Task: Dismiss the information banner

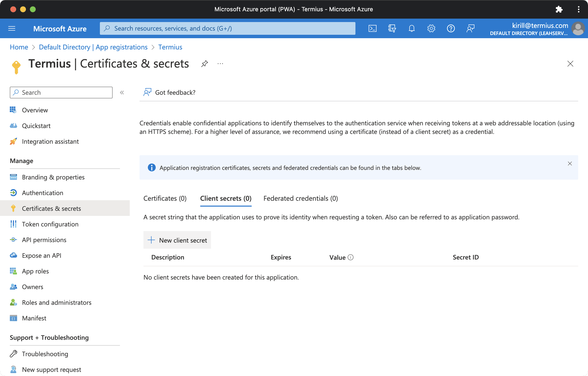Action: point(570,164)
